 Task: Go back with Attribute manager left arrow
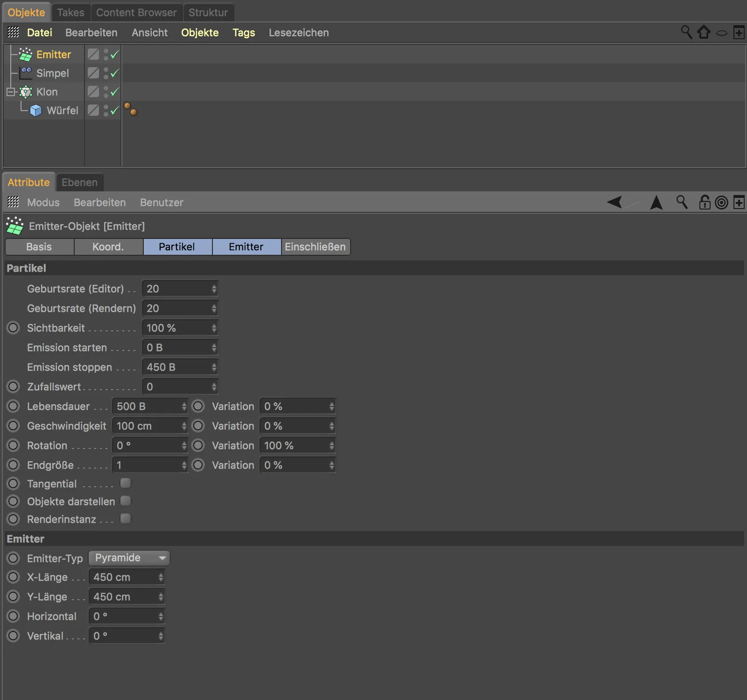[x=615, y=202]
